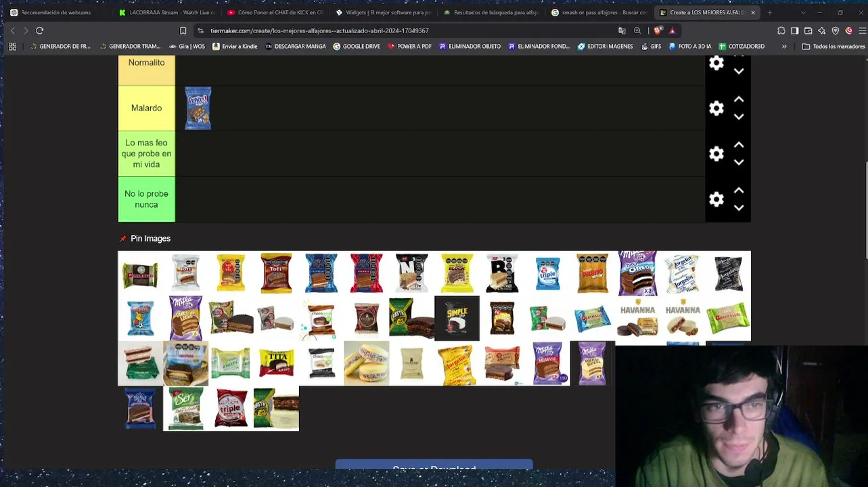Open the Brave Wallet icon
Screen dimensions: 868x487
(x=808, y=30)
